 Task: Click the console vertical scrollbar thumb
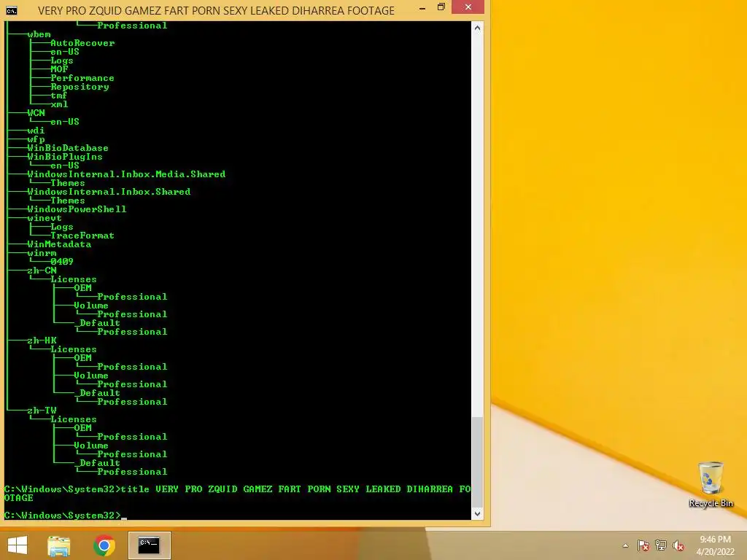point(477,462)
